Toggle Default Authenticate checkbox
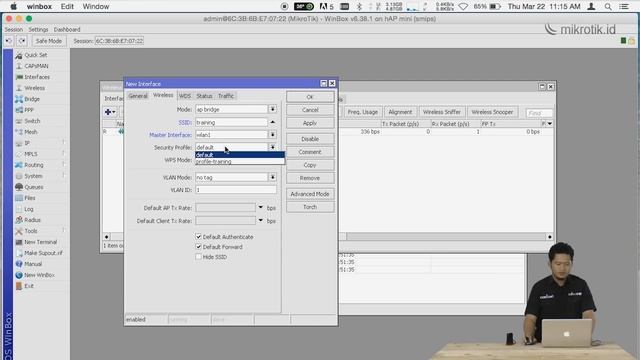 [x=198, y=237]
